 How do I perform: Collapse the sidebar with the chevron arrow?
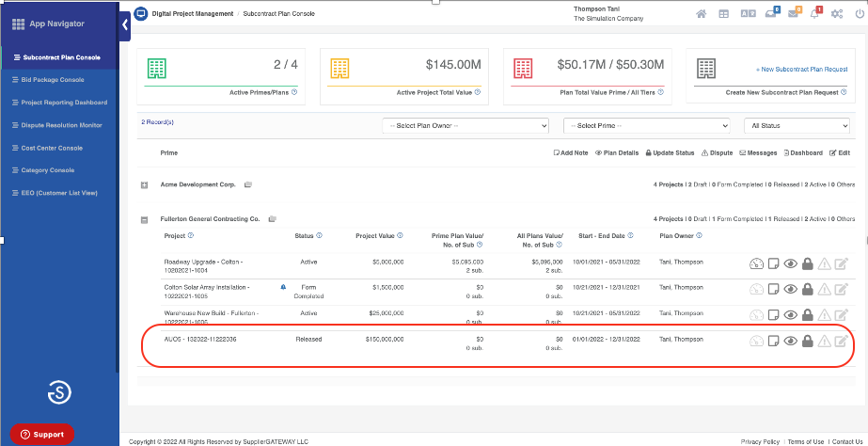(x=124, y=24)
